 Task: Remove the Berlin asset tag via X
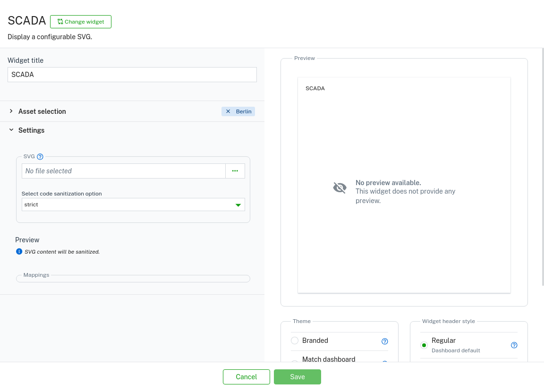pos(228,111)
